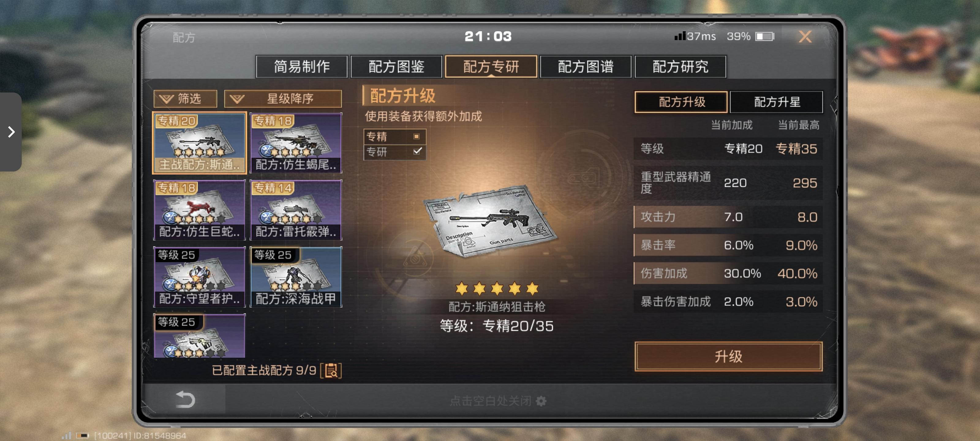Screen dimensions: 980x441
Task: Click the 升级 upgrade button
Action: click(x=728, y=356)
